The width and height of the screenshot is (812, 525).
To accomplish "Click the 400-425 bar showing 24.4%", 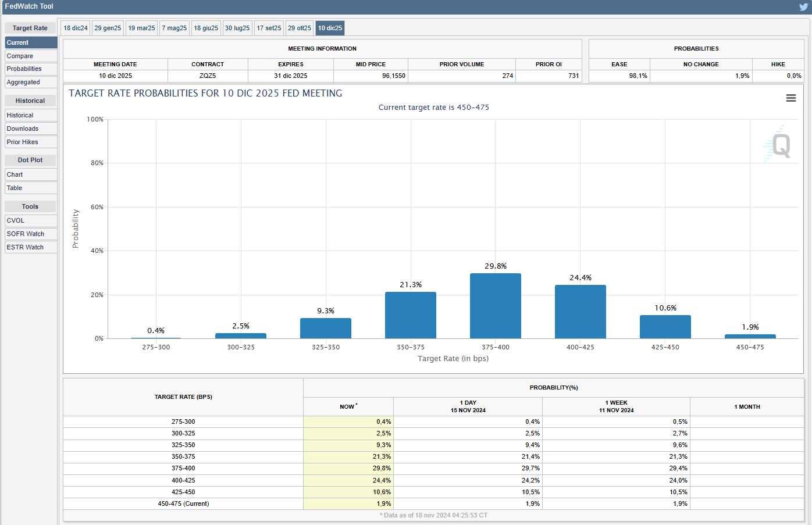I will point(580,312).
